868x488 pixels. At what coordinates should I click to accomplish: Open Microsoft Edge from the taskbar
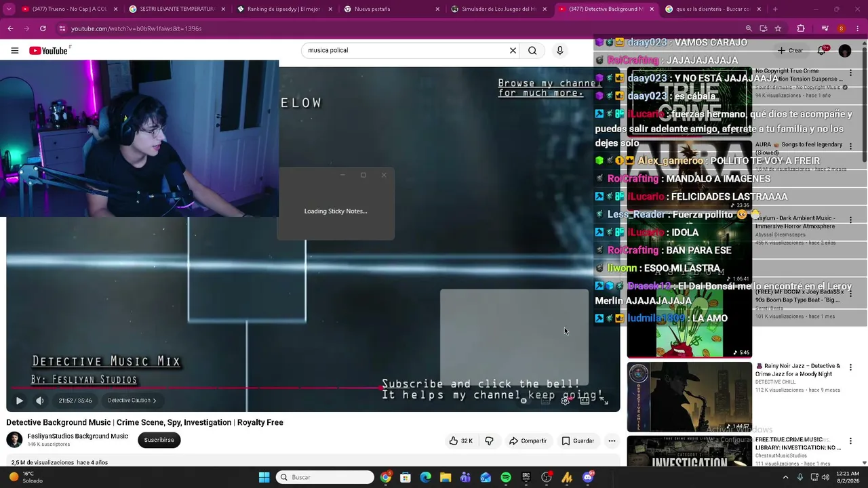pyautogui.click(x=425, y=477)
